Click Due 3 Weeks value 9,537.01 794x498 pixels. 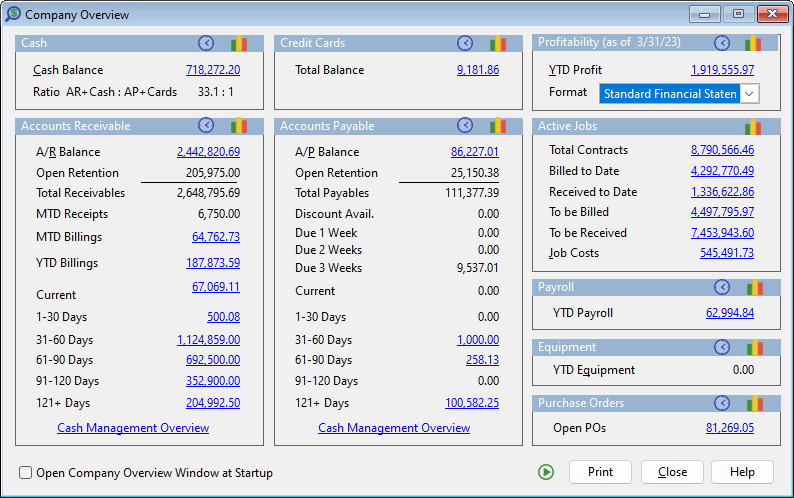point(478,268)
